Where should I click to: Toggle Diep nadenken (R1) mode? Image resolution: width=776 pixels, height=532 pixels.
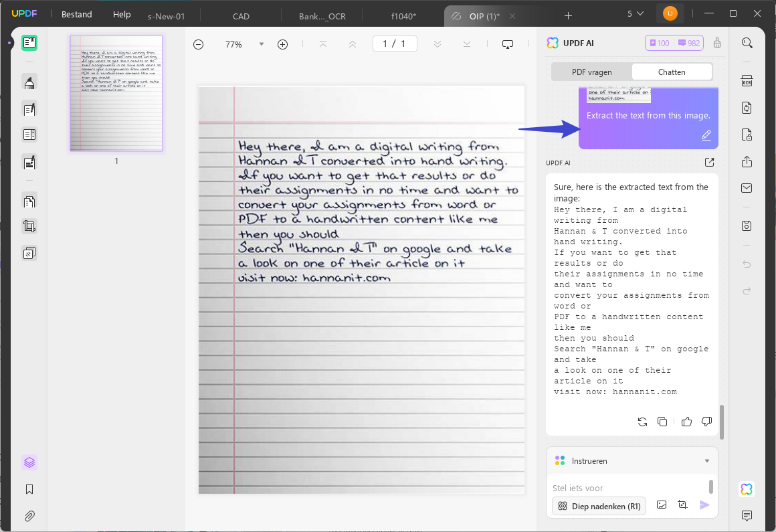pos(599,507)
